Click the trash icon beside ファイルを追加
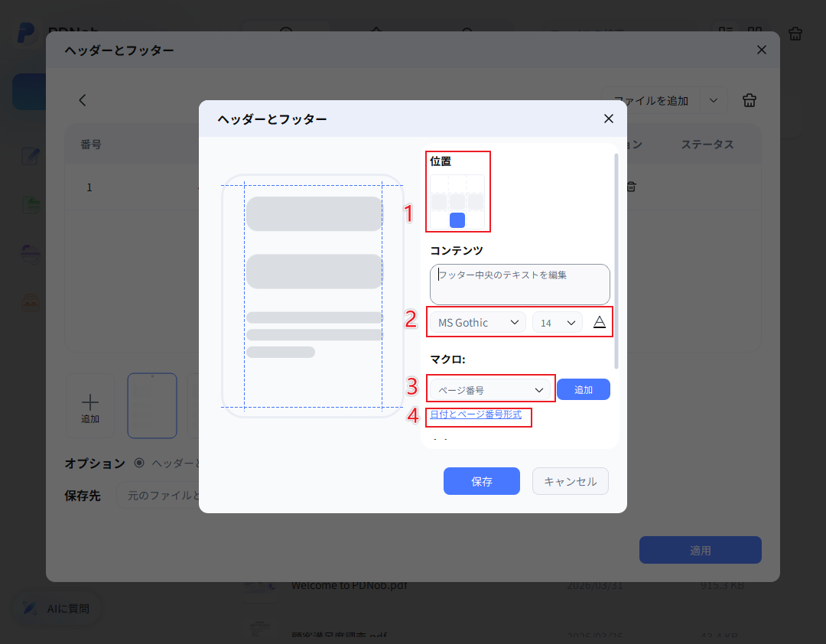This screenshot has width=826, height=644. [749, 100]
